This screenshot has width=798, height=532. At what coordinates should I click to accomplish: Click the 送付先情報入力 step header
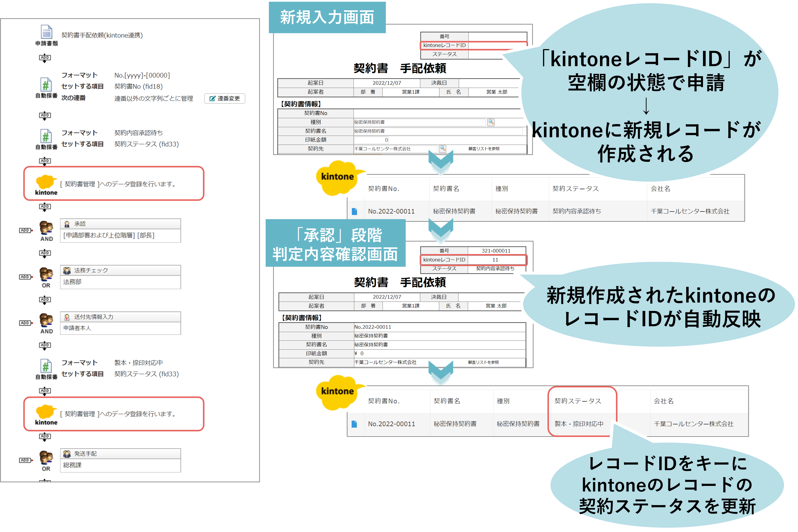pyautogui.click(x=120, y=317)
